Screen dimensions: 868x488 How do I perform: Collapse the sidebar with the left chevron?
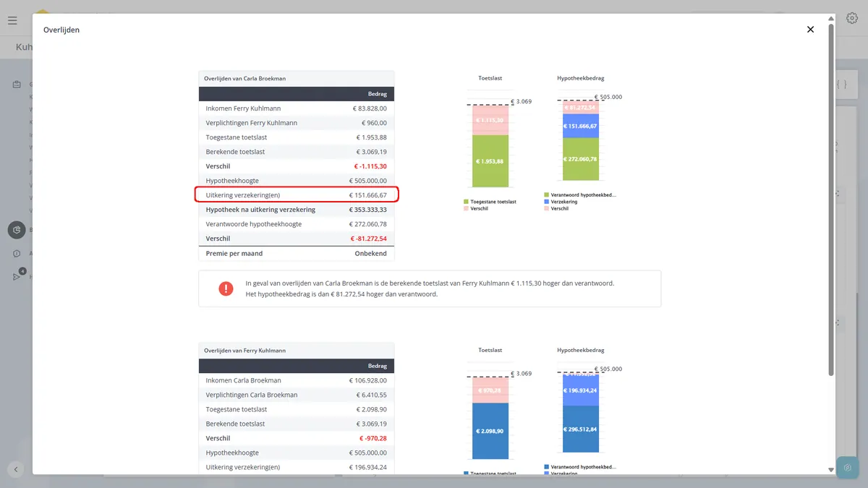16,469
